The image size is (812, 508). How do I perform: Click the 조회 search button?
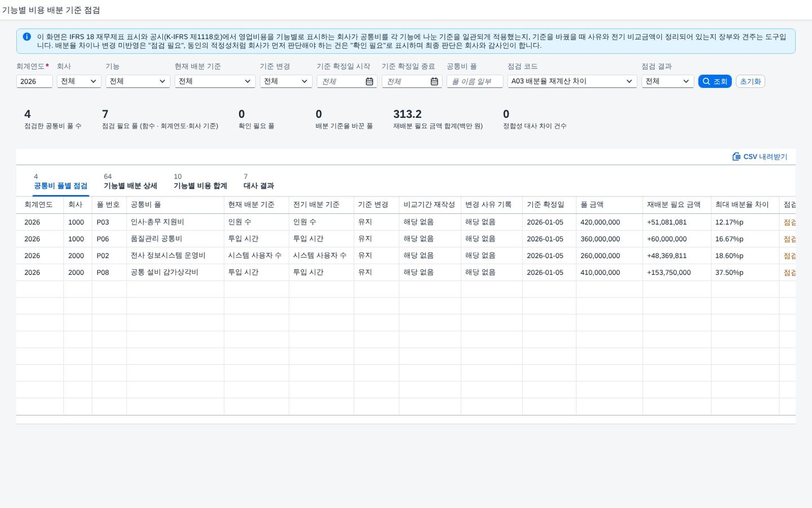[x=715, y=81]
